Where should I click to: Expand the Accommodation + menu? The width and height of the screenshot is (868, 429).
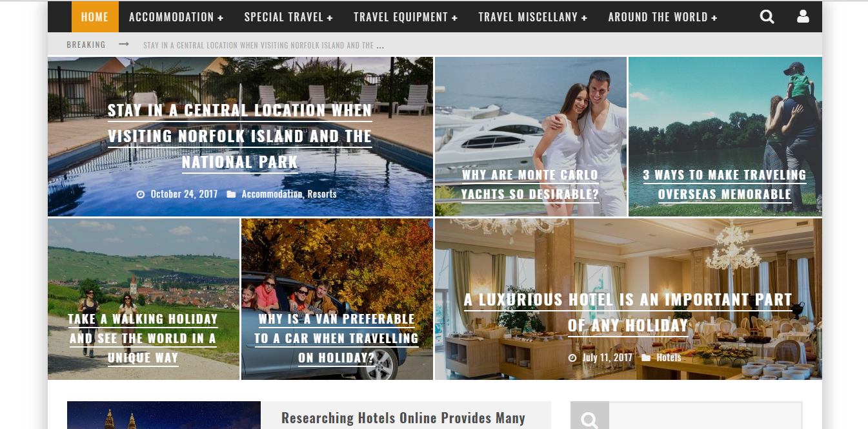point(176,17)
